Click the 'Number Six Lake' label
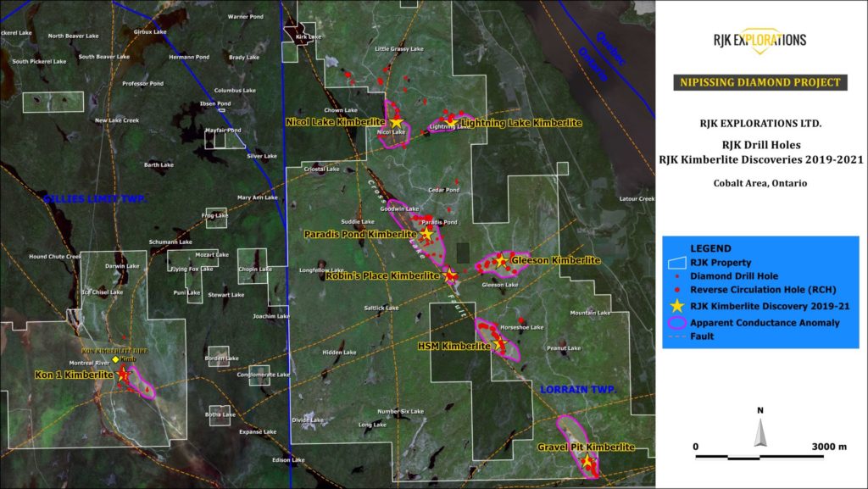Image resolution: width=868 pixels, height=489 pixels. click(x=401, y=412)
